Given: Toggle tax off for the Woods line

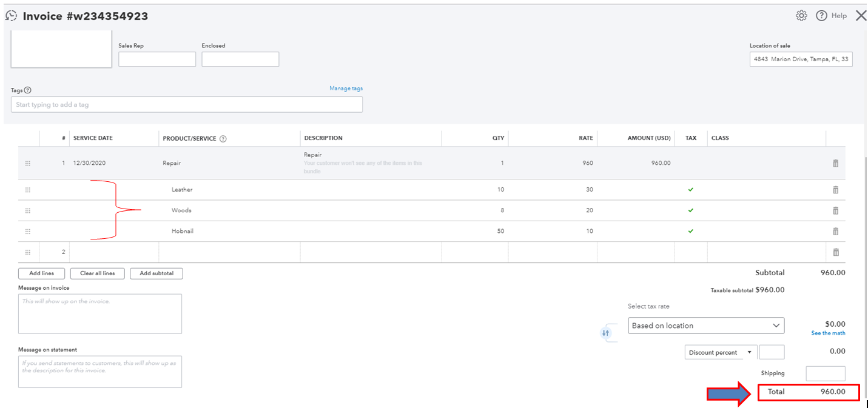Looking at the screenshot, I should [x=690, y=210].
